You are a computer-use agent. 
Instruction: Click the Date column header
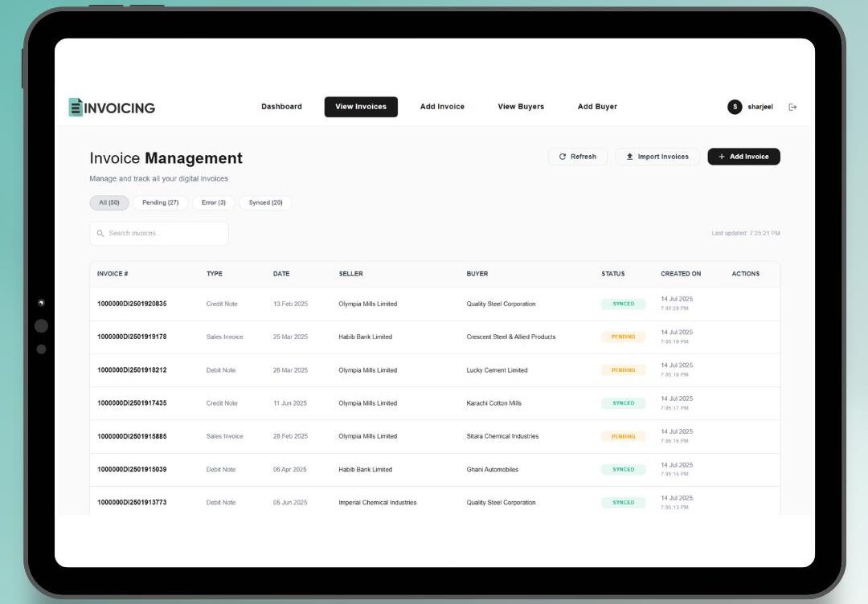pyautogui.click(x=281, y=274)
